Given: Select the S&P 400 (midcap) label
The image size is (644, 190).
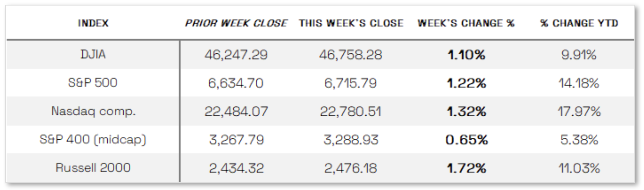Looking at the screenshot, I should click(x=93, y=140).
